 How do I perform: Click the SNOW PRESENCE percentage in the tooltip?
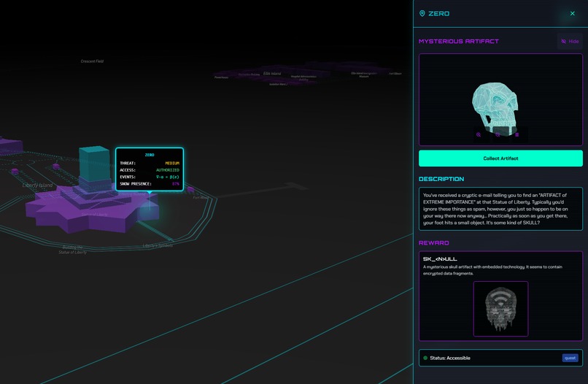pyautogui.click(x=176, y=184)
